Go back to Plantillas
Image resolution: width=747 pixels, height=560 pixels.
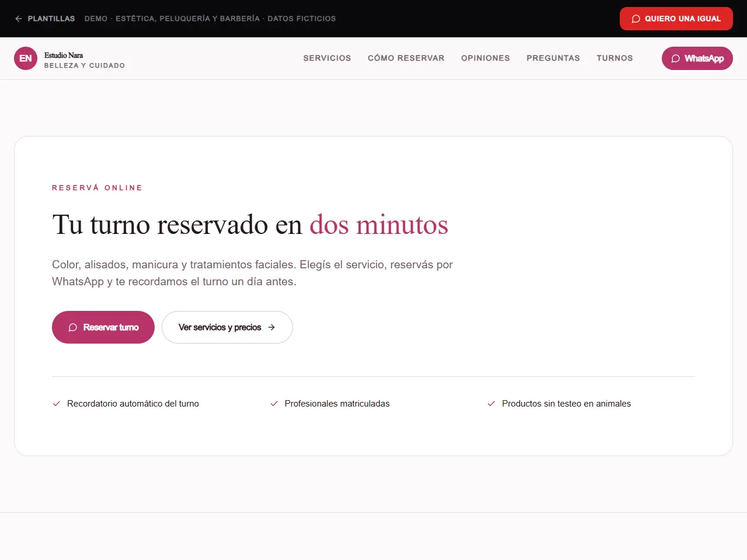click(45, 19)
